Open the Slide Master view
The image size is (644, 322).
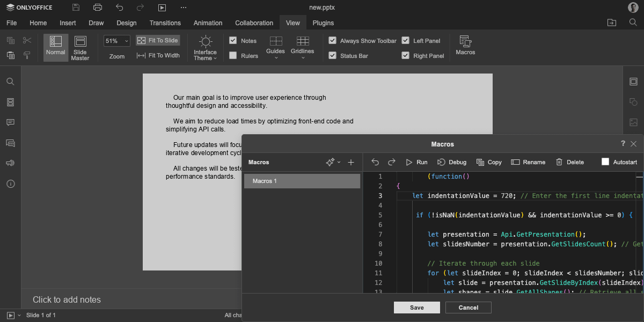pyautogui.click(x=80, y=48)
